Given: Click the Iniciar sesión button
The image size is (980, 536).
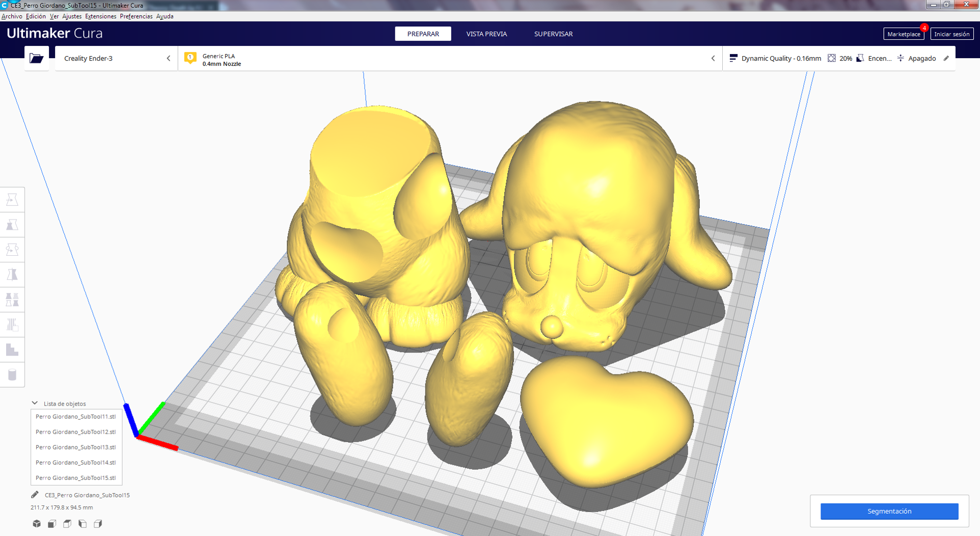Looking at the screenshot, I should 951,34.
